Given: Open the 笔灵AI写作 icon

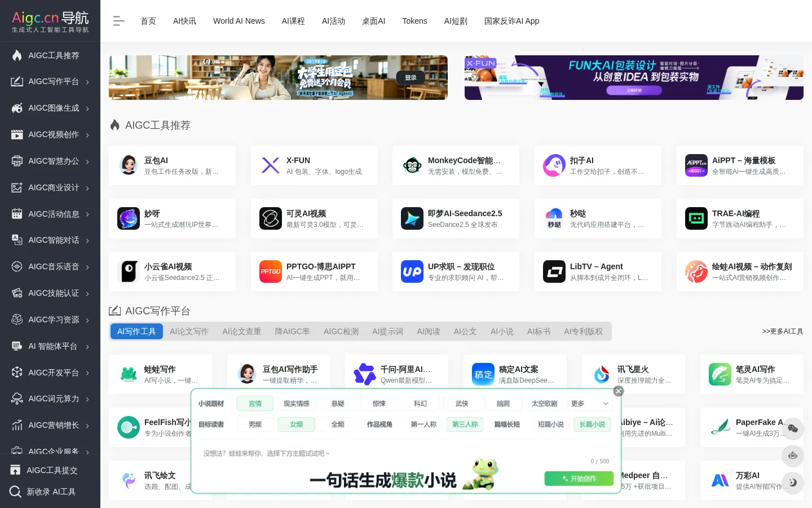Looking at the screenshot, I should pyautogui.click(x=720, y=374).
